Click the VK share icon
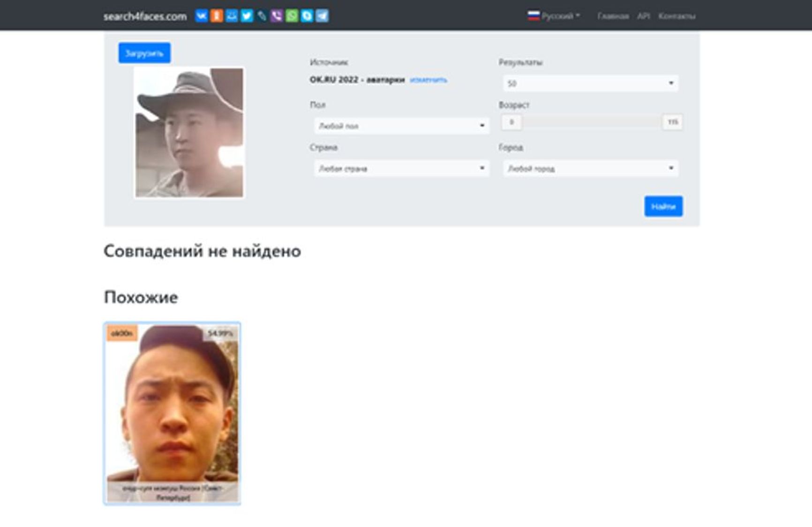 point(202,16)
